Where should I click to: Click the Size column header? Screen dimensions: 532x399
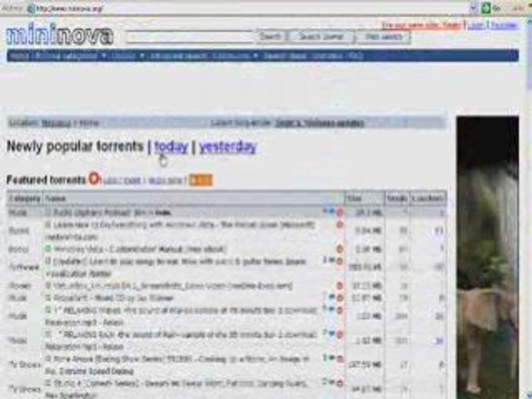click(365, 198)
